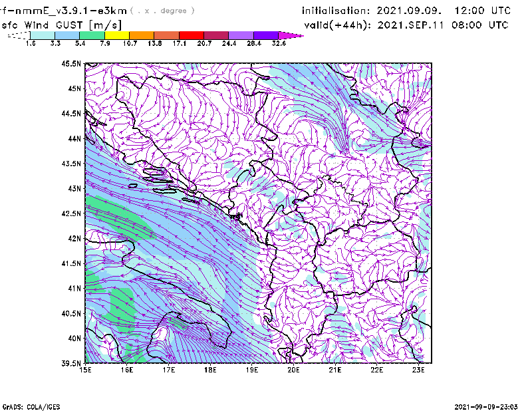Click the legend value '1.6'
The width and height of the screenshot is (532, 411).
(x=31, y=43)
